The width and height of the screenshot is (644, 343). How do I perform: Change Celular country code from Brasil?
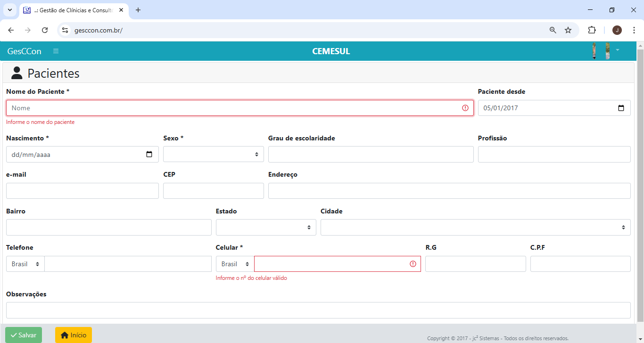click(x=235, y=264)
